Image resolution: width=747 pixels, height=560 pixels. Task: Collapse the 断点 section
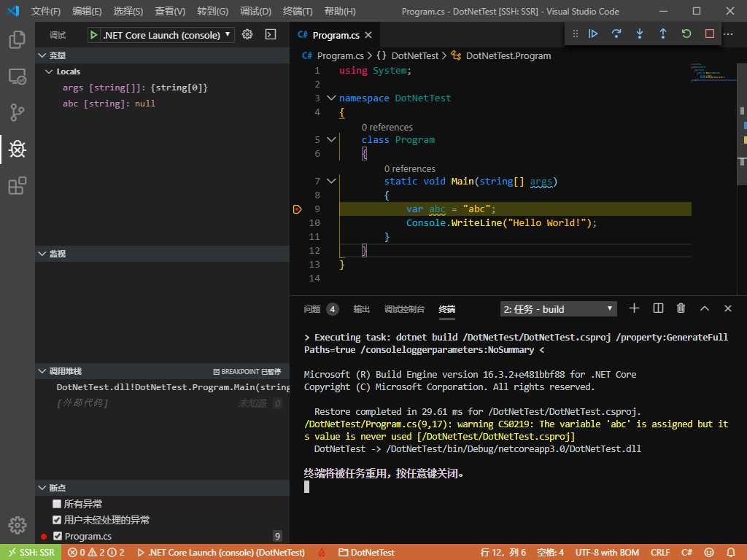(42, 488)
